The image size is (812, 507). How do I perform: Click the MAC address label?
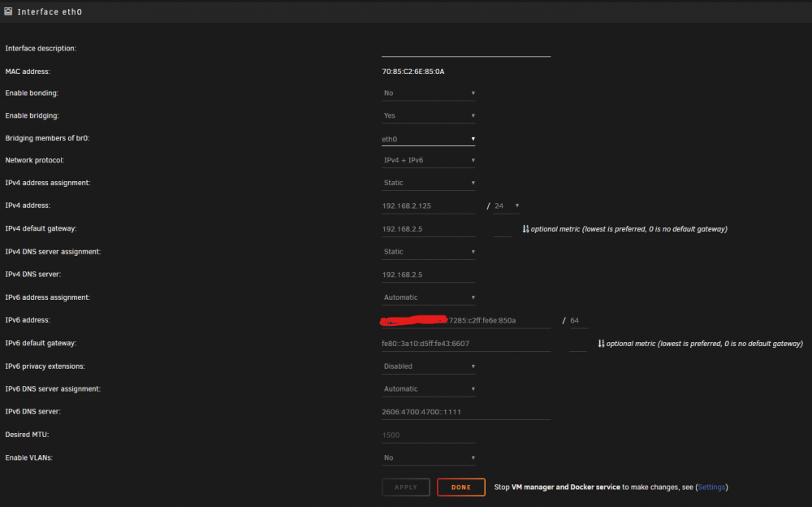click(28, 71)
